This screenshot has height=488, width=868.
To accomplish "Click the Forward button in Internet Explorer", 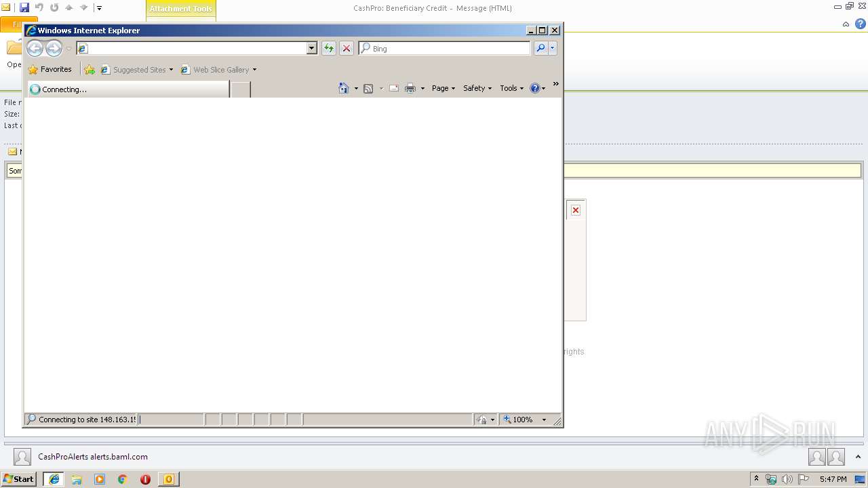I will click(54, 48).
